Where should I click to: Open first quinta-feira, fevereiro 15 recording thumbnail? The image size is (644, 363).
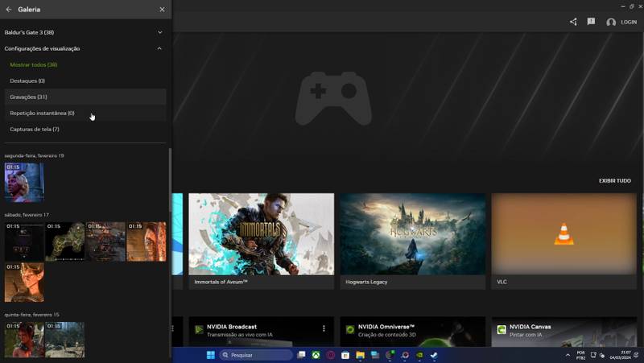[x=24, y=340]
